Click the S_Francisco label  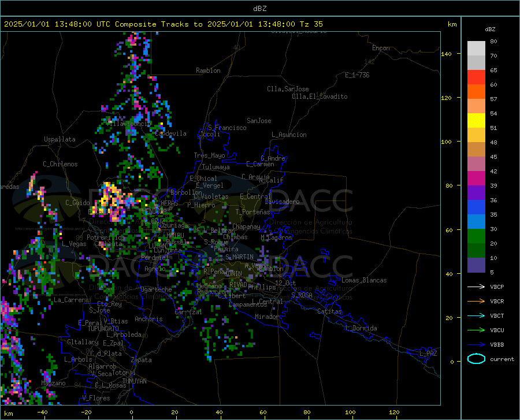227,128
